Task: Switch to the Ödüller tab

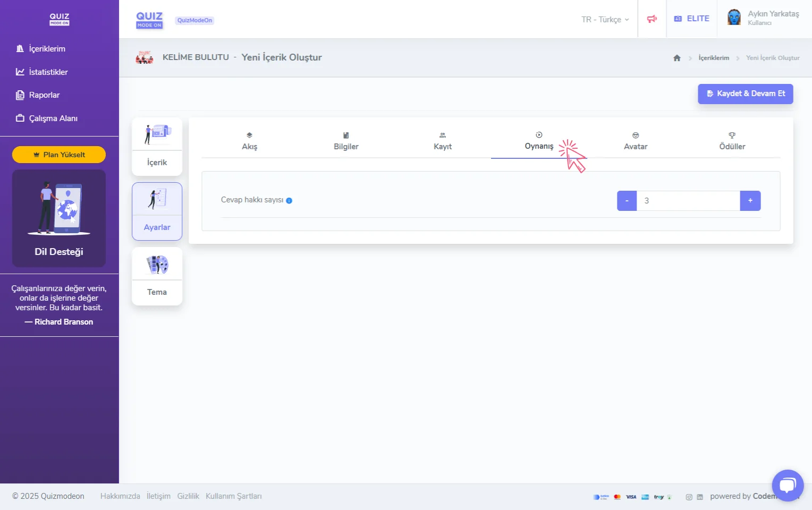Action: click(x=732, y=141)
